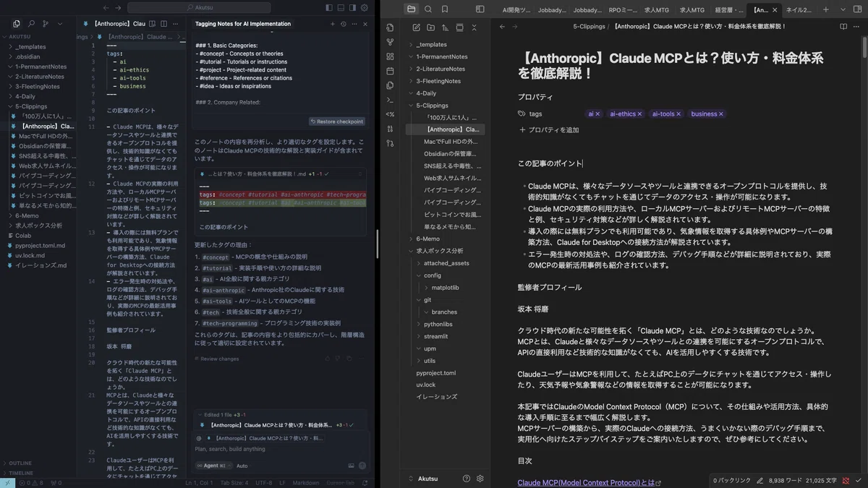
Task: Expand 求人ボックス分析 config folder in Obsidian
Action: click(x=433, y=275)
